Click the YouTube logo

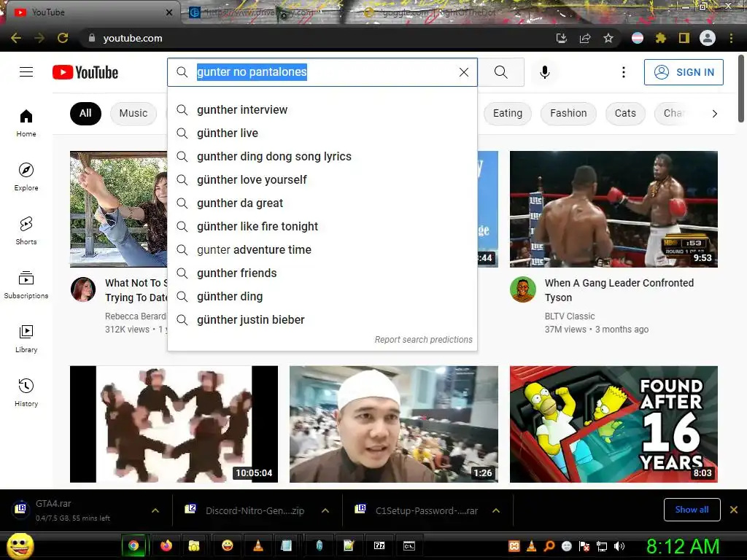pyautogui.click(x=85, y=72)
